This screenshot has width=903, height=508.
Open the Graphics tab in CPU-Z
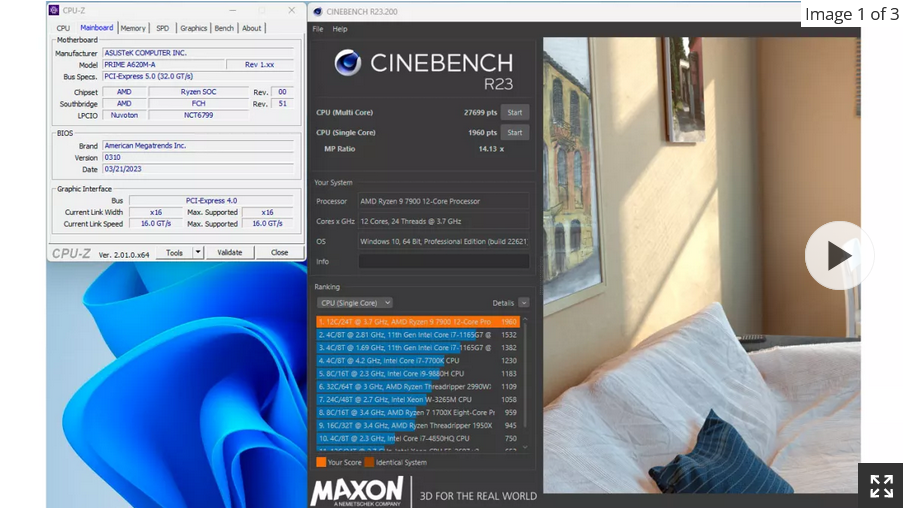194,28
